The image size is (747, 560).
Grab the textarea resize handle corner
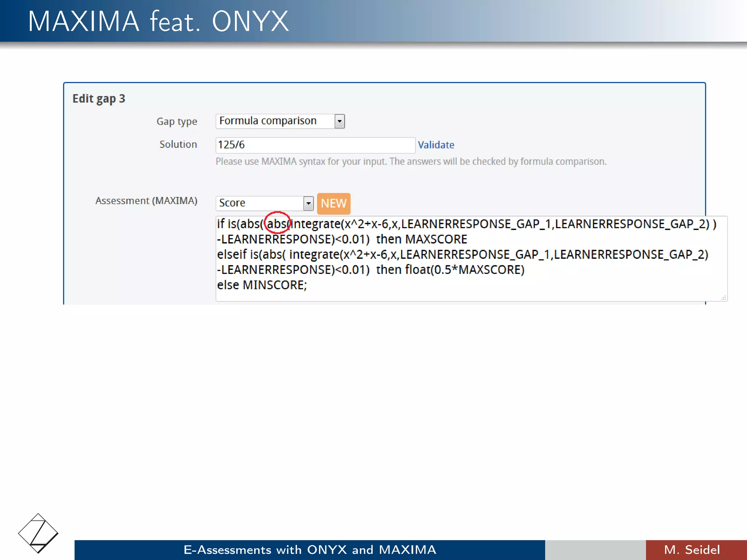(x=723, y=297)
